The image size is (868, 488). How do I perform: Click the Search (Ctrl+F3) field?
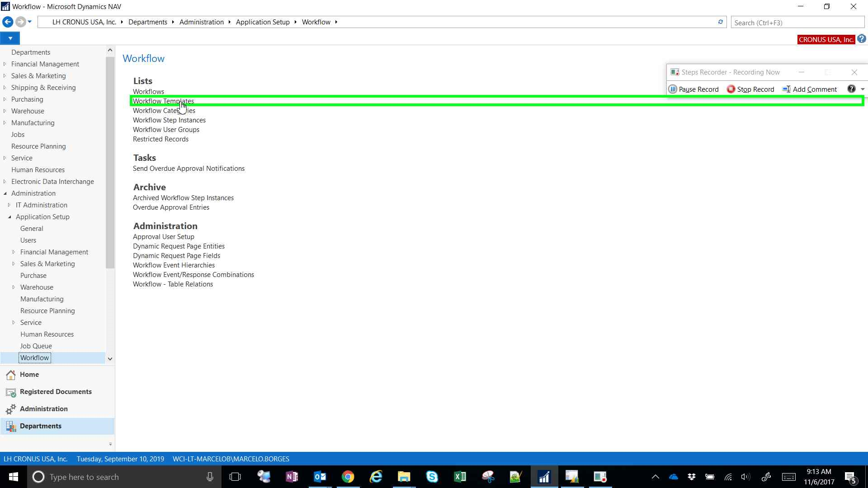797,23
